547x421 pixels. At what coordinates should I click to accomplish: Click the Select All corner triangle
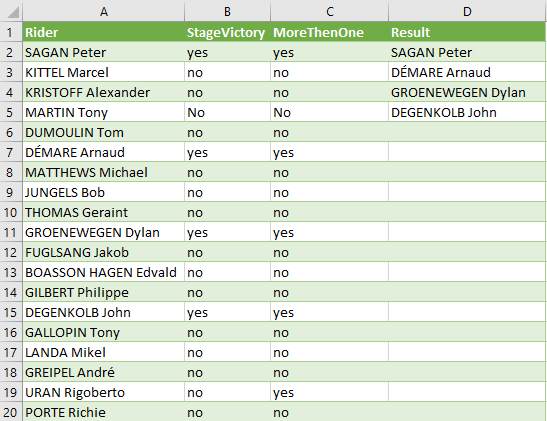[12, 12]
